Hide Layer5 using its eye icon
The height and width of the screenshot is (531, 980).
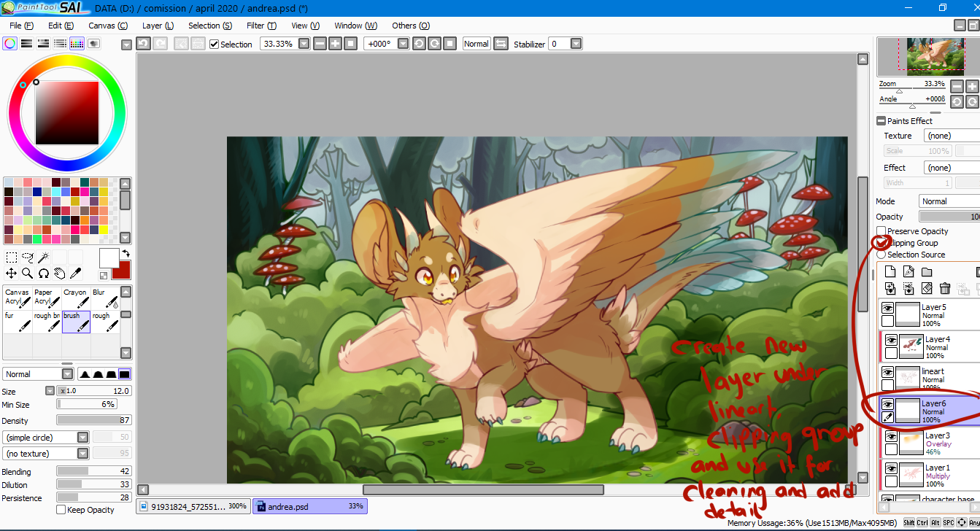888,308
